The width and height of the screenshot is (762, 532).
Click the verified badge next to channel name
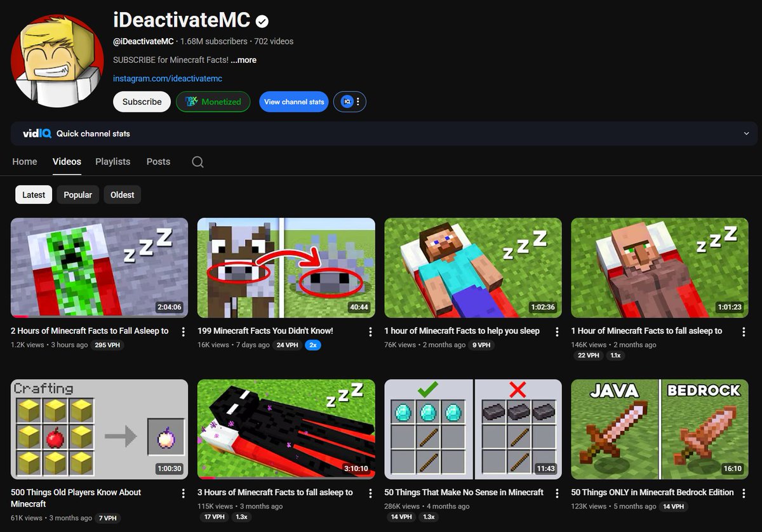[x=262, y=21]
